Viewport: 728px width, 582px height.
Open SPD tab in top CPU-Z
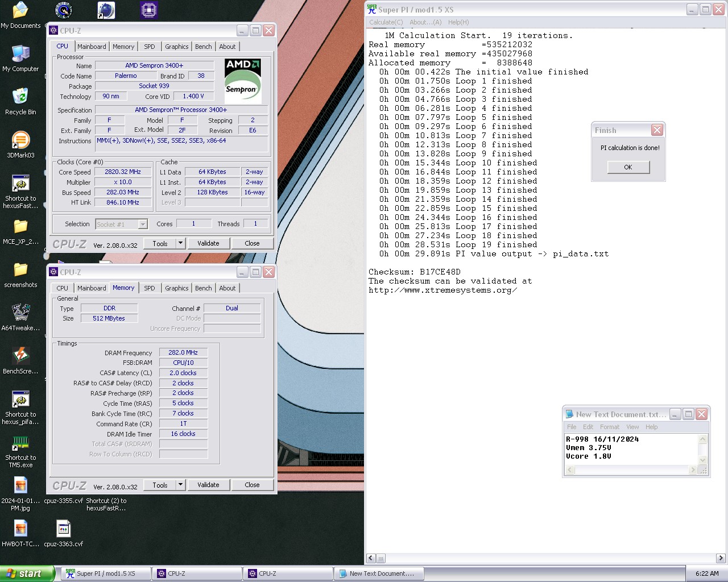150,47
